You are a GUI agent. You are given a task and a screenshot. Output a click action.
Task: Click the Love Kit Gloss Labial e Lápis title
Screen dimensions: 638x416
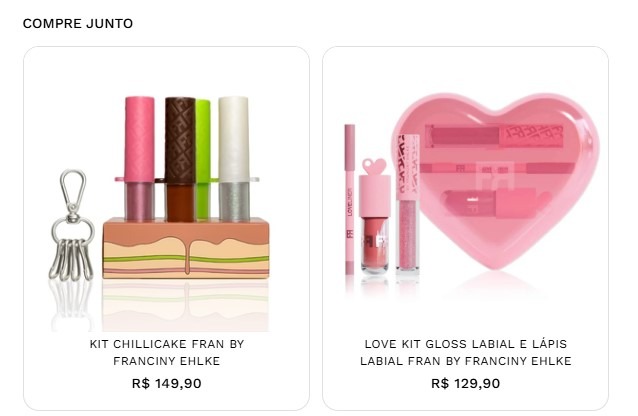coord(465,353)
